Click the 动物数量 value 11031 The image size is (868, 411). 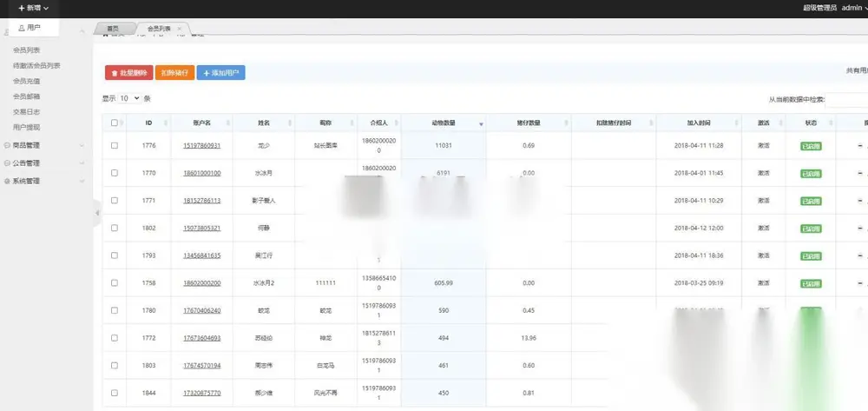tap(444, 146)
